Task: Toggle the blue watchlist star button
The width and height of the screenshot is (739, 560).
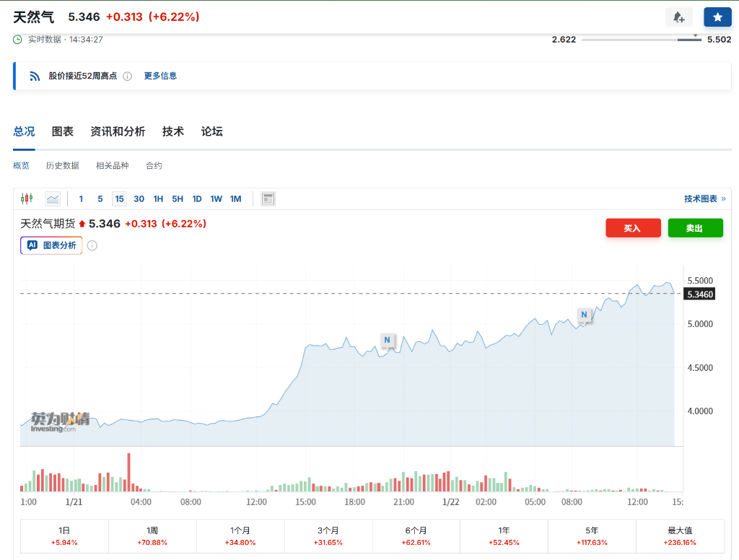Action: (x=717, y=17)
